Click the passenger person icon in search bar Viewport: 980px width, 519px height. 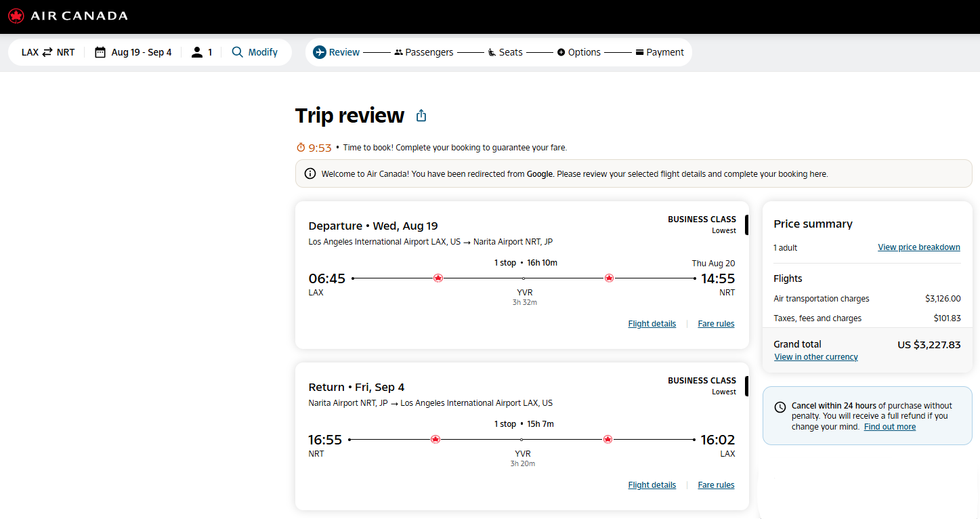coord(197,52)
